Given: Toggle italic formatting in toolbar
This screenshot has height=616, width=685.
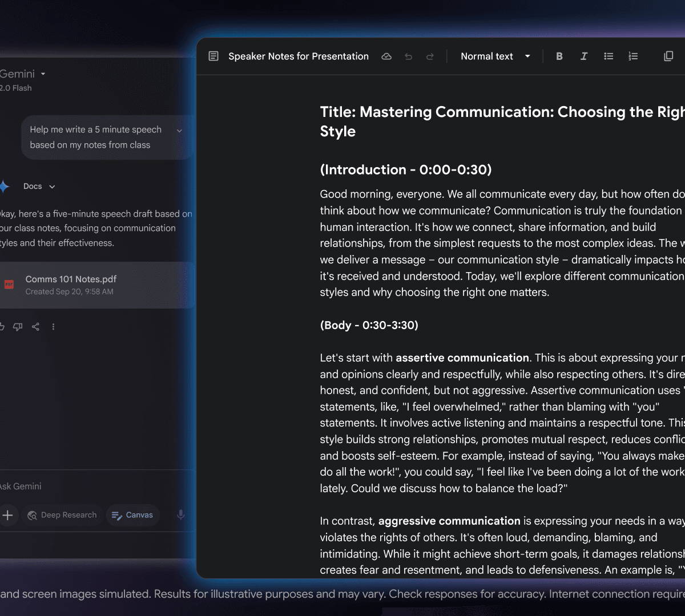Looking at the screenshot, I should tap(584, 56).
